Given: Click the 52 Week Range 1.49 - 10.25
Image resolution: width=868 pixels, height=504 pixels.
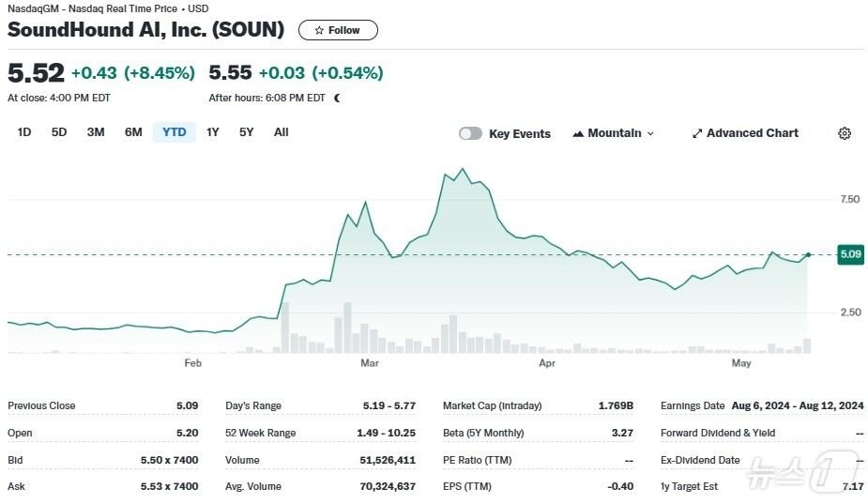Looking at the screenshot, I should (386, 433).
